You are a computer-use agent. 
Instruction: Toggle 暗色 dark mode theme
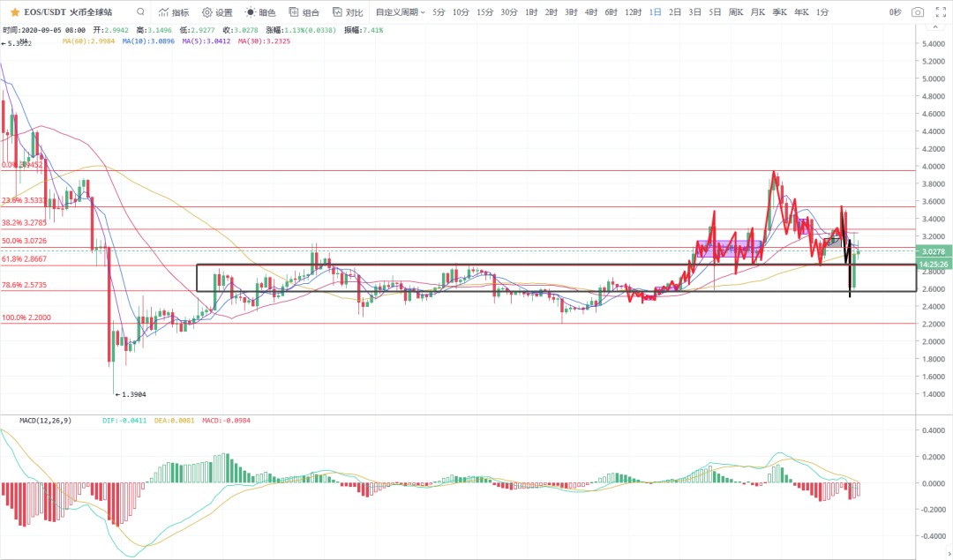(x=260, y=12)
